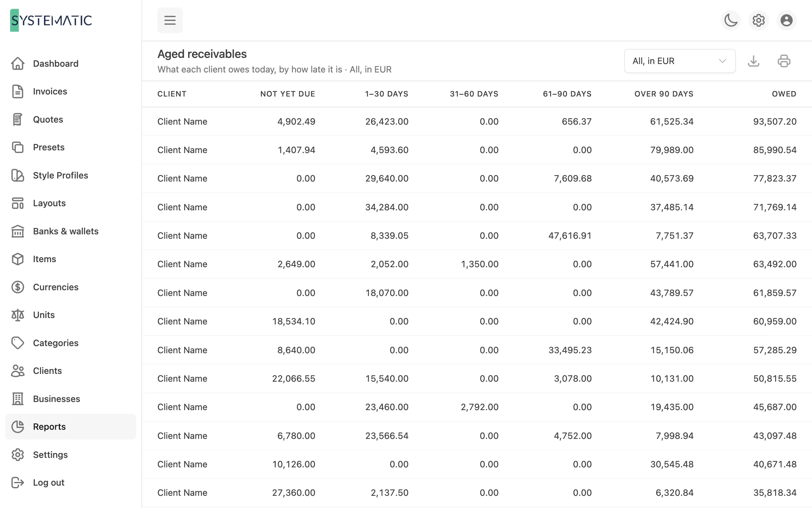
Task: Toggle dark mode with the moon icon
Action: click(x=731, y=20)
